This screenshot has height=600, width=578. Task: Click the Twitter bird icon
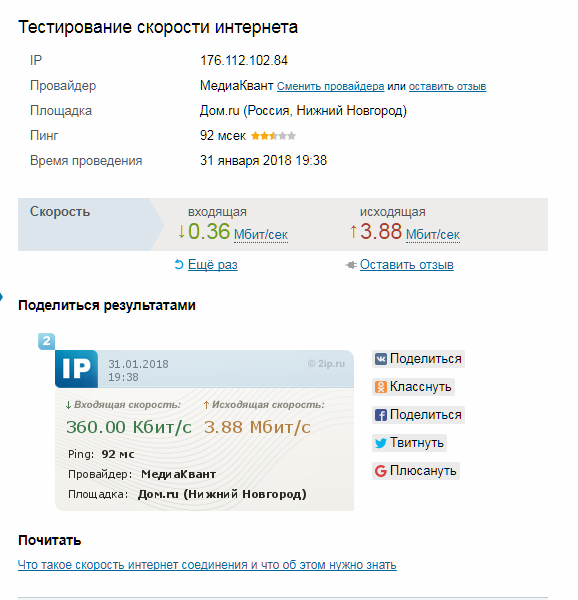[x=381, y=443]
